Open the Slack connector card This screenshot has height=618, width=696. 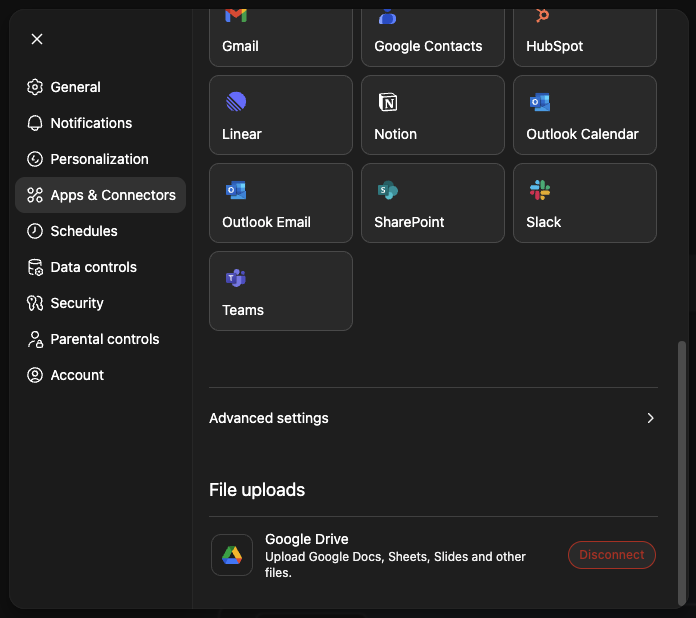[x=585, y=203]
